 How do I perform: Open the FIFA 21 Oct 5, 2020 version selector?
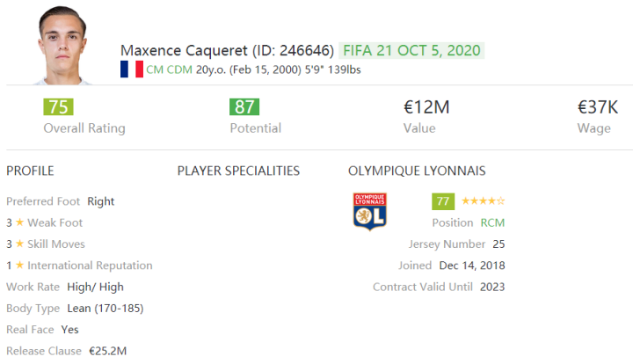pos(411,50)
